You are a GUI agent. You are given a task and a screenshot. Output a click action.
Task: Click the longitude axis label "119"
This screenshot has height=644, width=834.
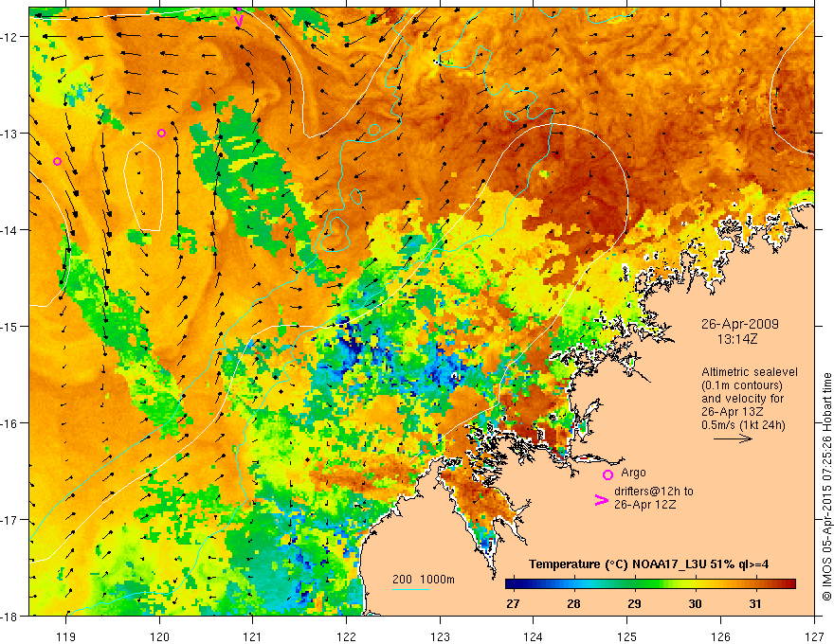[x=66, y=636]
